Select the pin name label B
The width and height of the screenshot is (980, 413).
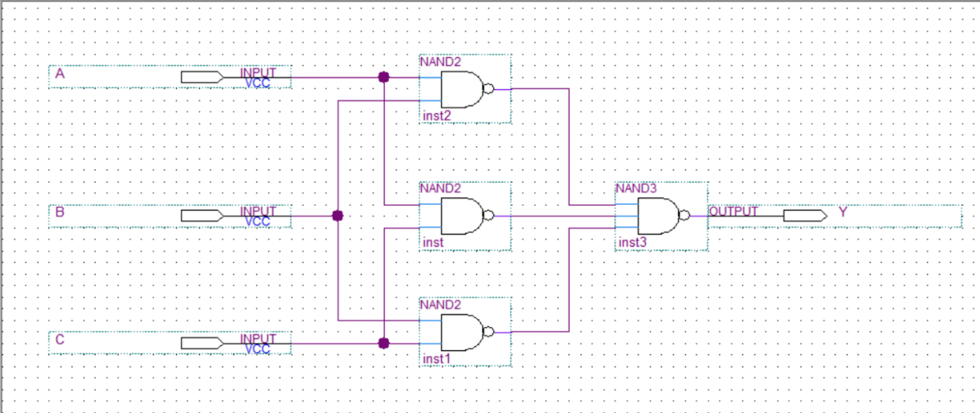click(59, 212)
